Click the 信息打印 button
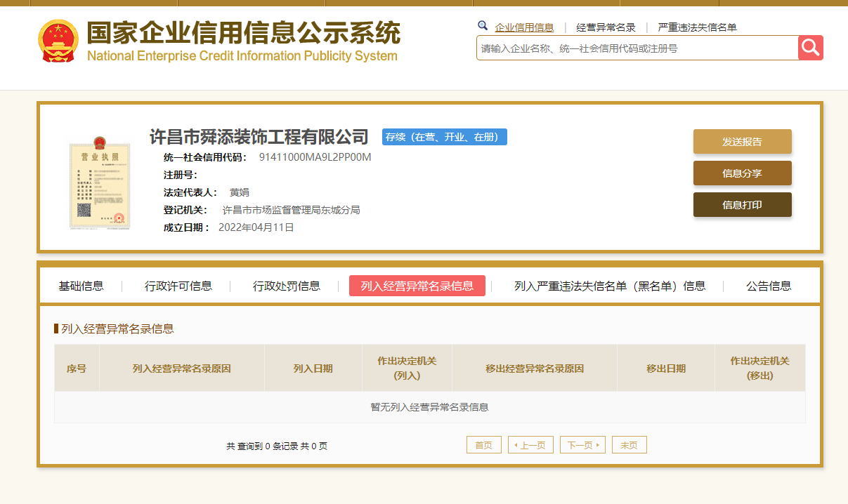848x504 pixels. [742, 204]
